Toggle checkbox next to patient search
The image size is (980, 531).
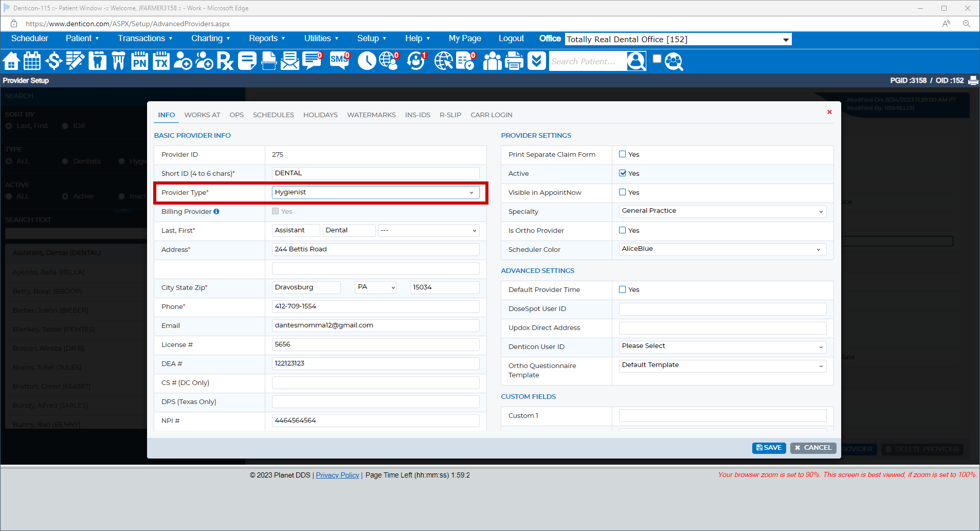(657, 59)
